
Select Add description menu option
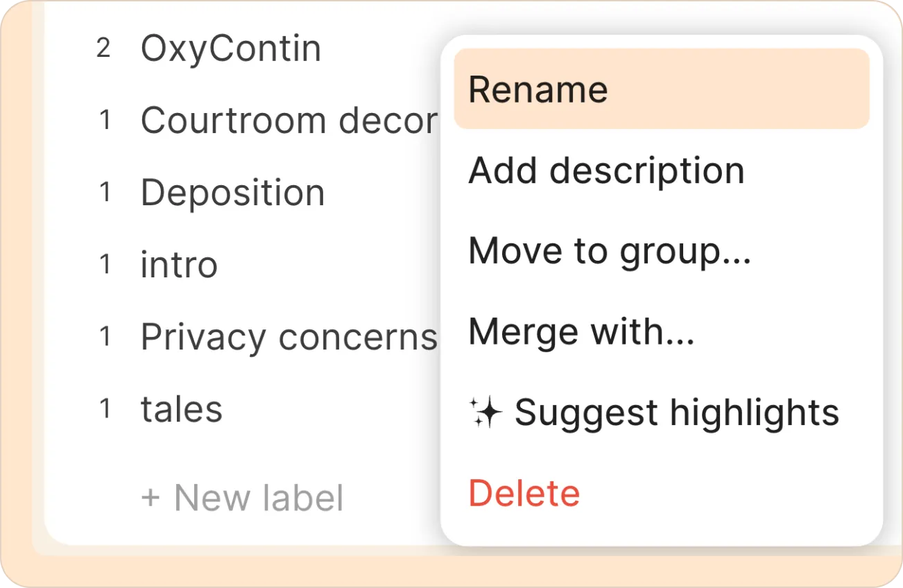[605, 171]
